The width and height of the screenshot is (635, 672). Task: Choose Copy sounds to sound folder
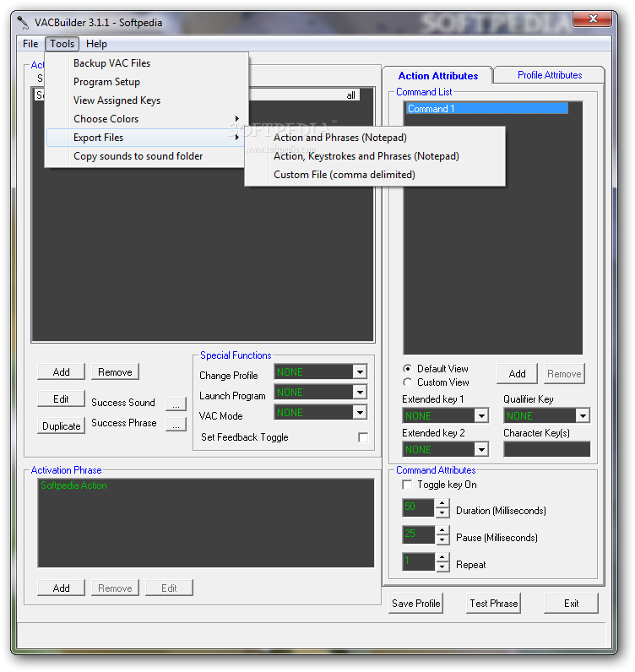coord(146,156)
